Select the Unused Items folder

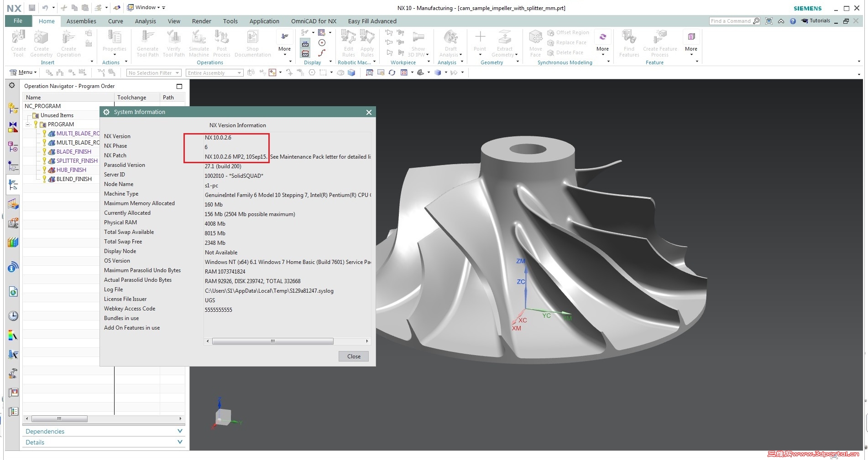click(x=57, y=115)
